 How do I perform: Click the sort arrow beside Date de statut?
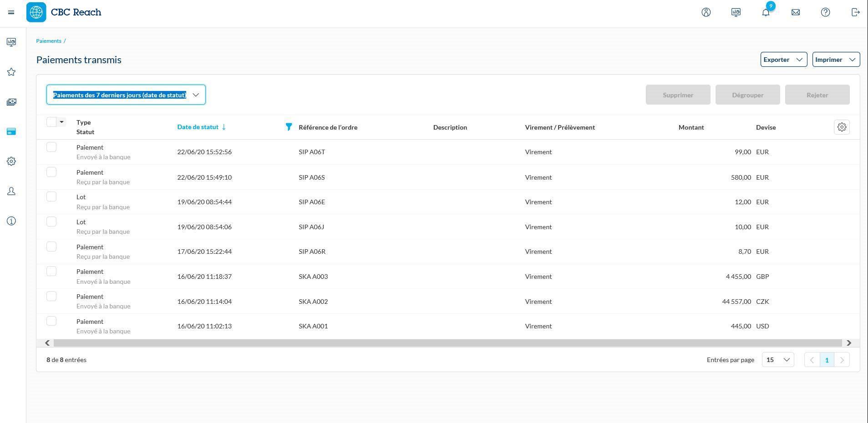(224, 127)
